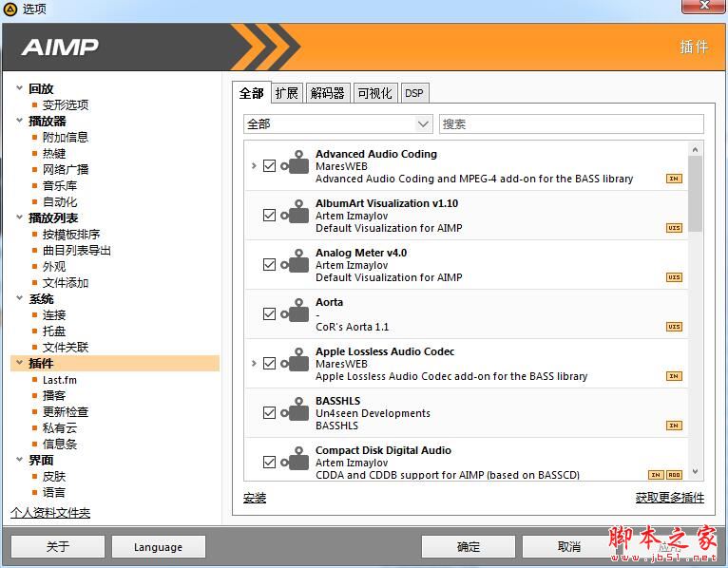The width and height of the screenshot is (728, 568).
Task: Click the 关于 button
Action: (x=58, y=547)
